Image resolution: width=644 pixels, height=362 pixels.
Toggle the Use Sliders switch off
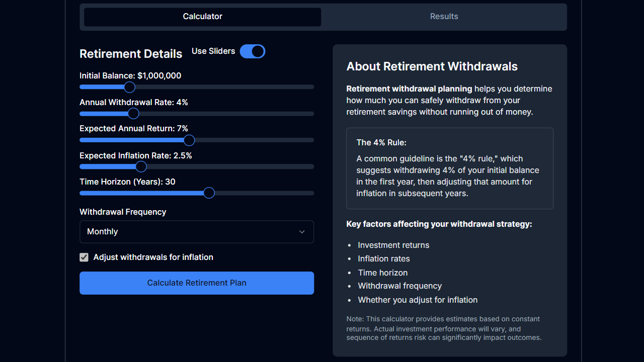pos(252,51)
